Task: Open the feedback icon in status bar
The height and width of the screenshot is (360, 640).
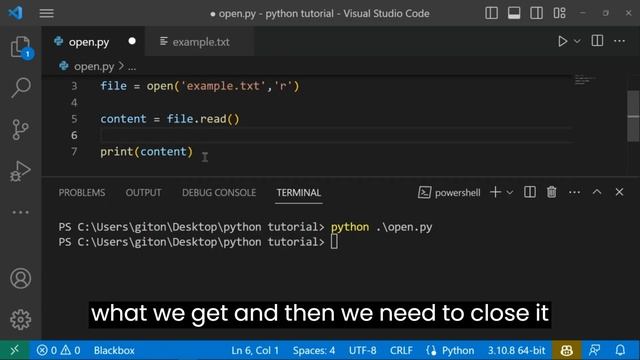Action: [x=594, y=350]
